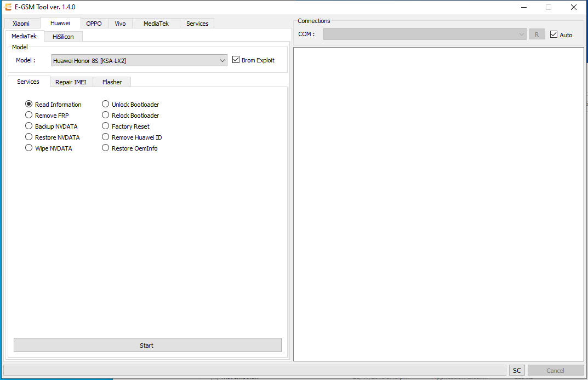The height and width of the screenshot is (380, 588).
Task: Switch to the Xiaomi brand tab
Action: click(22, 23)
